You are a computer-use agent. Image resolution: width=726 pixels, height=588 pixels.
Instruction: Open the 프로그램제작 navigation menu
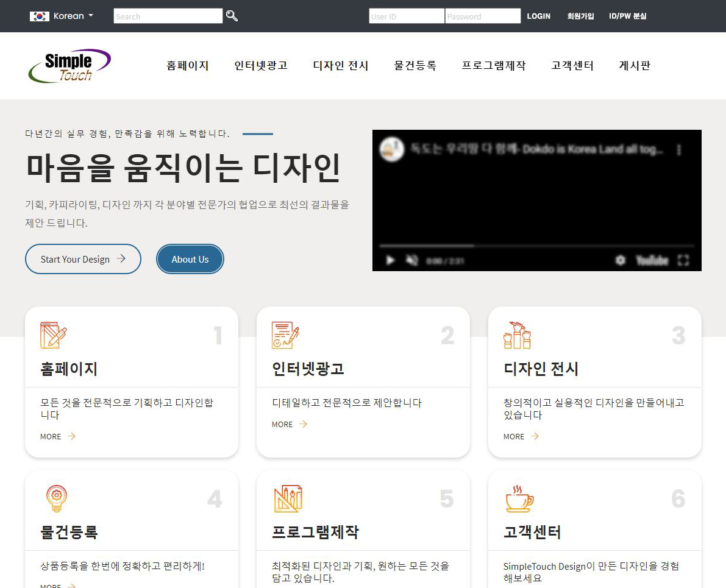click(494, 66)
